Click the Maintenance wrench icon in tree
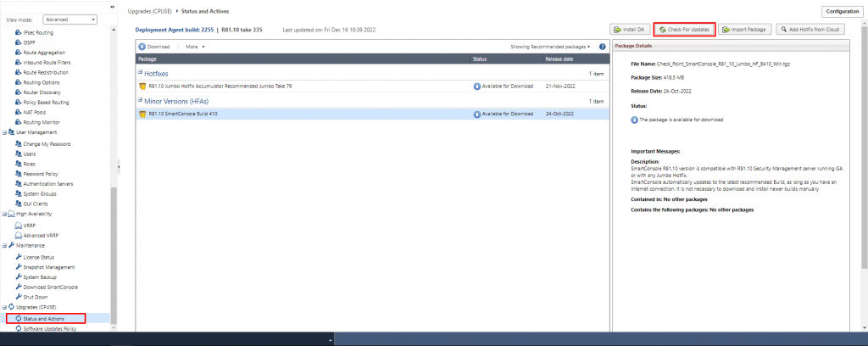The width and height of the screenshot is (868, 346). click(x=11, y=245)
